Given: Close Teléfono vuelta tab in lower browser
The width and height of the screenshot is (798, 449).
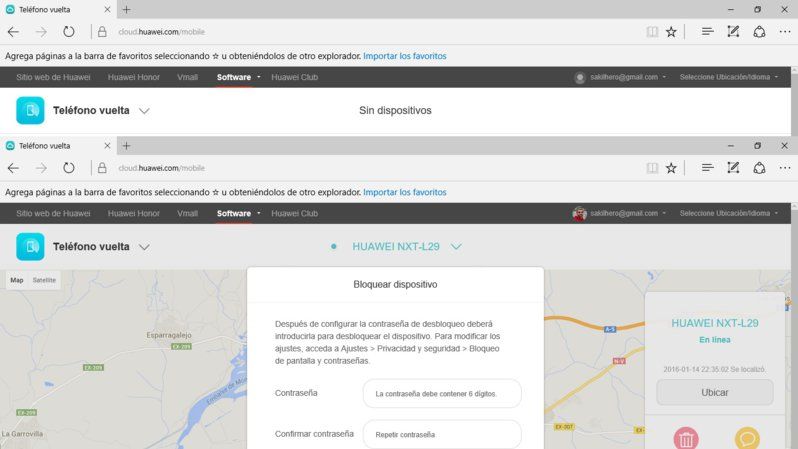Looking at the screenshot, I should pyautogui.click(x=107, y=146).
